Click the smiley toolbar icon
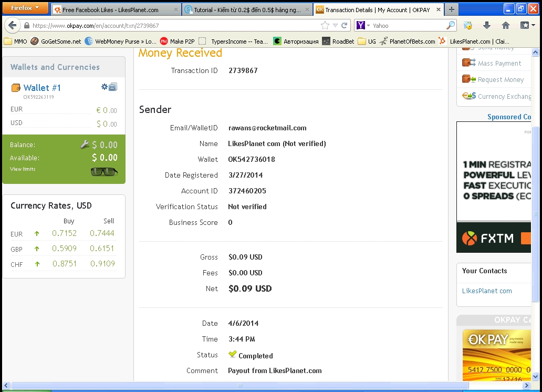 [x=467, y=25]
